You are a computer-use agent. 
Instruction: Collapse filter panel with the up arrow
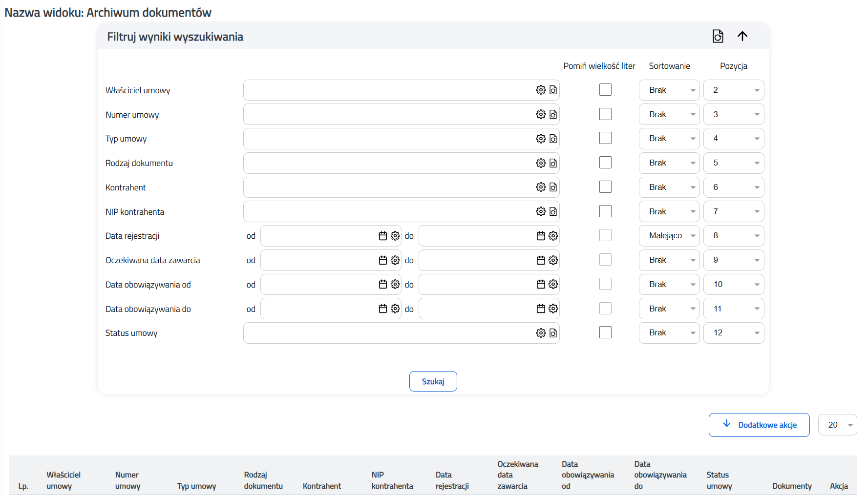742,36
